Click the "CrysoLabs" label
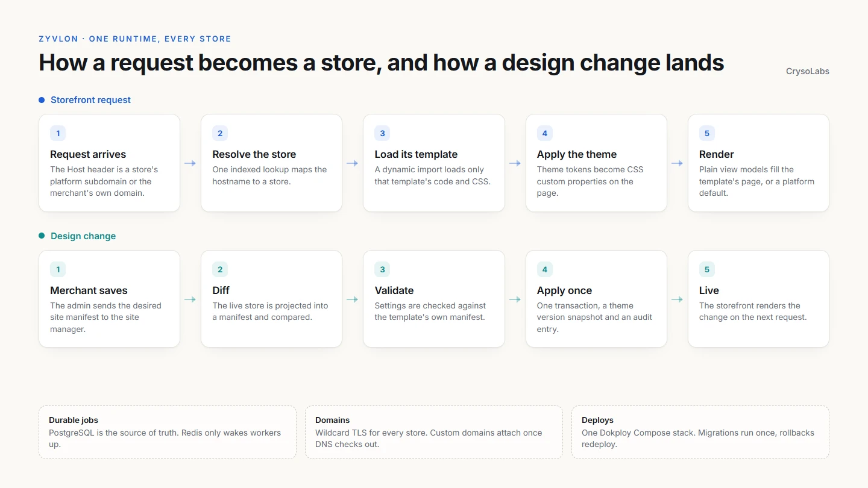This screenshot has height=488, width=868. tap(808, 71)
